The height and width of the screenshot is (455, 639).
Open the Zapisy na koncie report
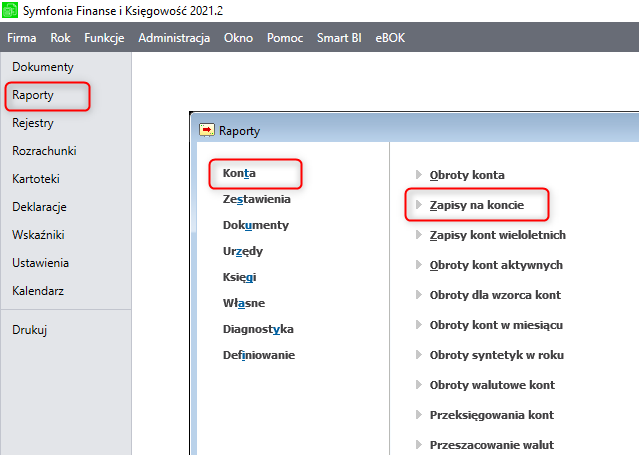(x=477, y=205)
